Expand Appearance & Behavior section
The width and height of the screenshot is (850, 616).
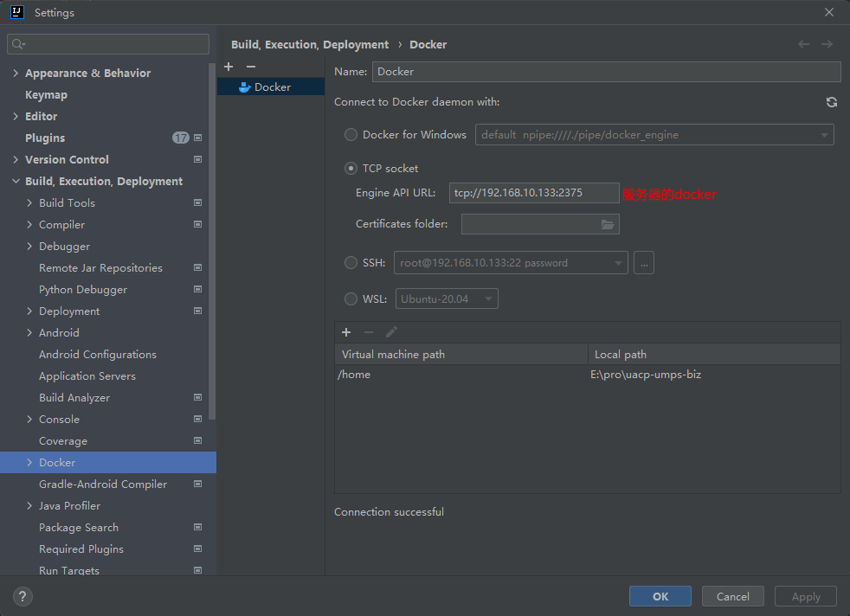(16, 74)
